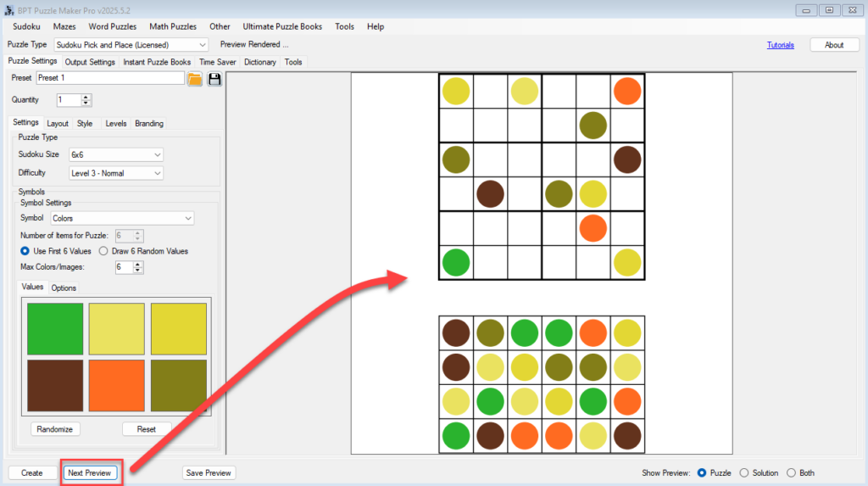Click the Sudoku puzzle grid preview
This screenshot has width=868, height=486.
(542, 176)
